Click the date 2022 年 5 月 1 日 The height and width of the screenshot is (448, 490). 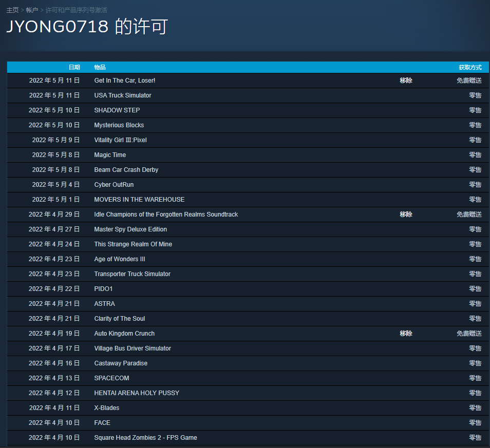[56, 200]
